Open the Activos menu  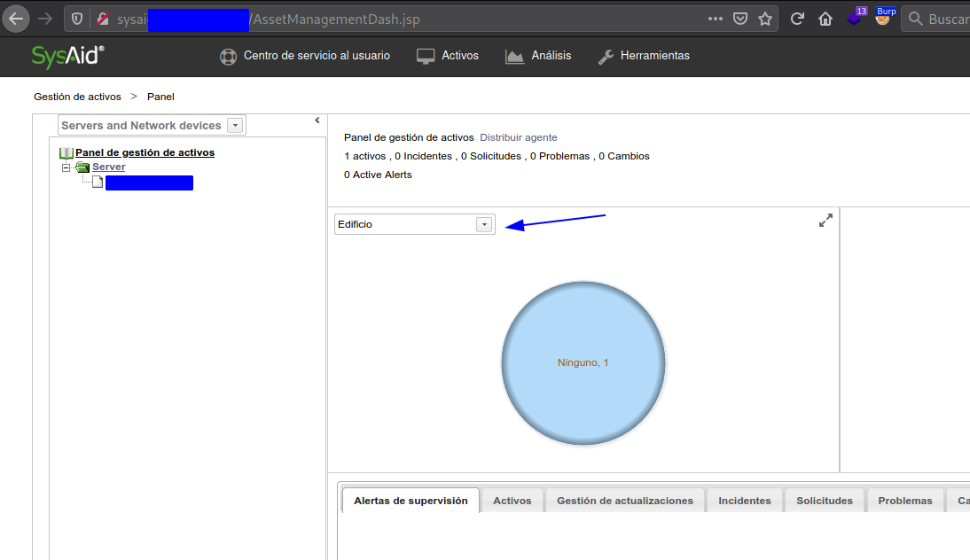click(448, 56)
